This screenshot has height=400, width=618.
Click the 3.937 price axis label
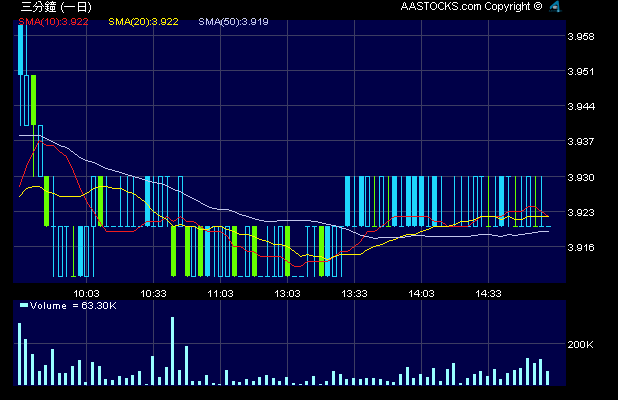pyautogui.click(x=581, y=141)
